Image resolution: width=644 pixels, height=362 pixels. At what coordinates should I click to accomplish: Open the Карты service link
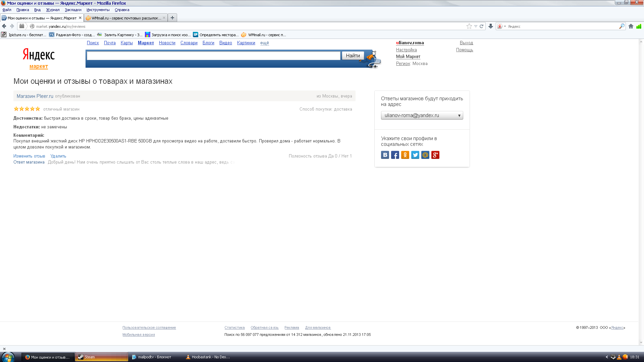[127, 43]
